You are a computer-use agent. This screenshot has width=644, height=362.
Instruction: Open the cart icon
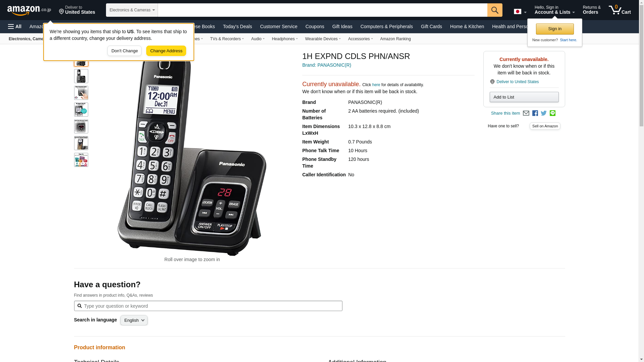(620, 10)
